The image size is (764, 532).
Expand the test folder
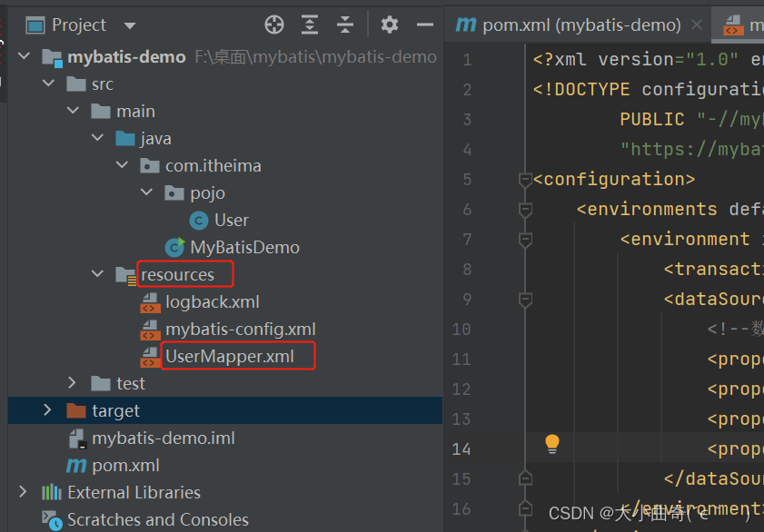click(73, 383)
